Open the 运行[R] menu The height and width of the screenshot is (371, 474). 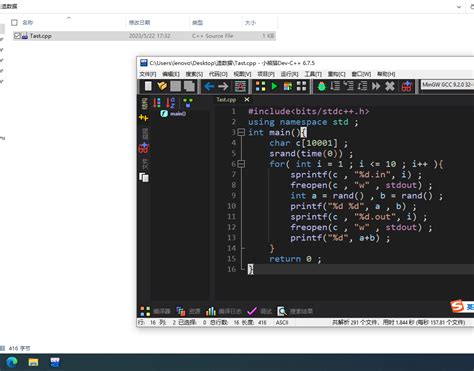(x=289, y=74)
